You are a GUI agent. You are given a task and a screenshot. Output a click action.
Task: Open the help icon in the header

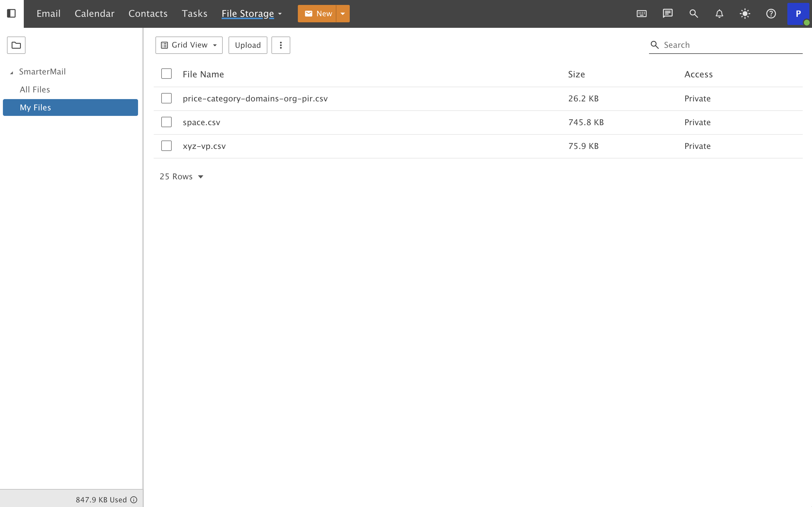coord(771,13)
